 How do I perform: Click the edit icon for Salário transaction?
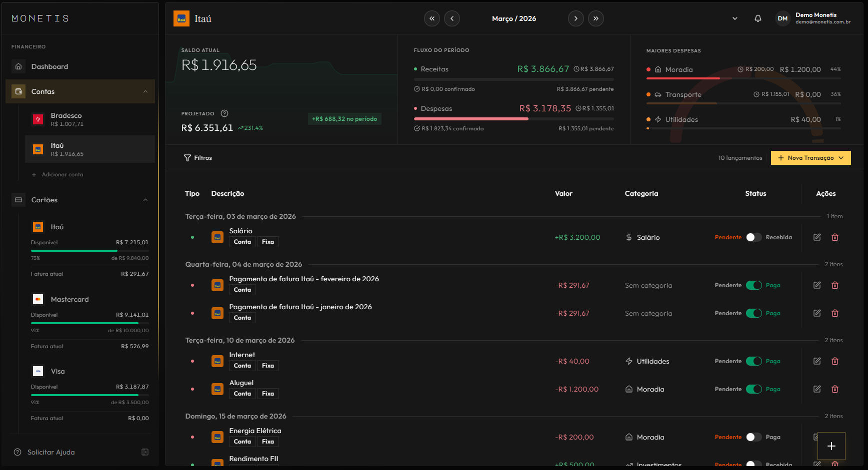pyautogui.click(x=817, y=237)
